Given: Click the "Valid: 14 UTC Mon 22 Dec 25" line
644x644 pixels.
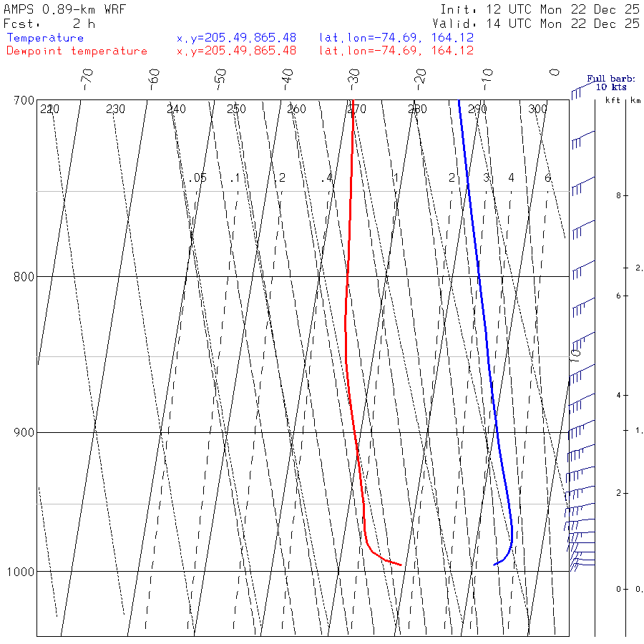Looking at the screenshot, I should click(536, 24).
